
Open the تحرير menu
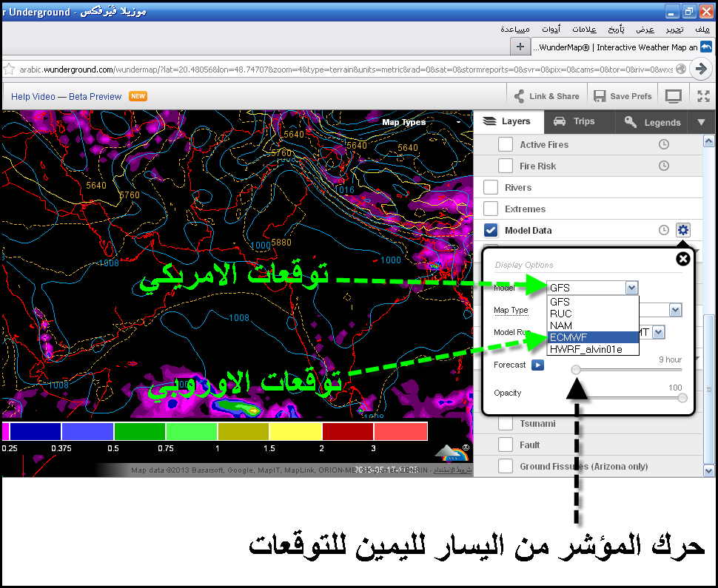(674, 30)
